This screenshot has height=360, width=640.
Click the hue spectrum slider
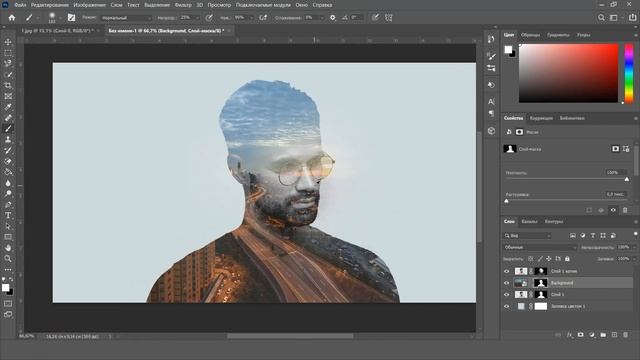629,73
